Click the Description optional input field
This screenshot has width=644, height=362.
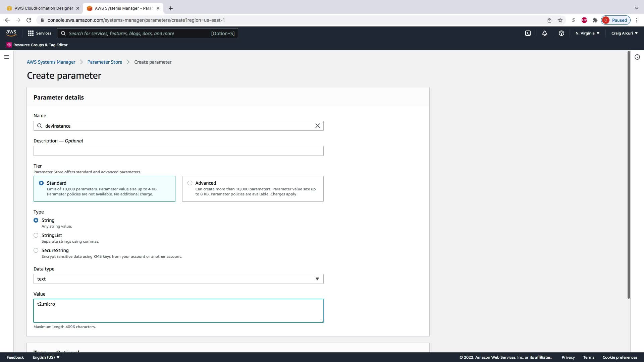point(178,151)
